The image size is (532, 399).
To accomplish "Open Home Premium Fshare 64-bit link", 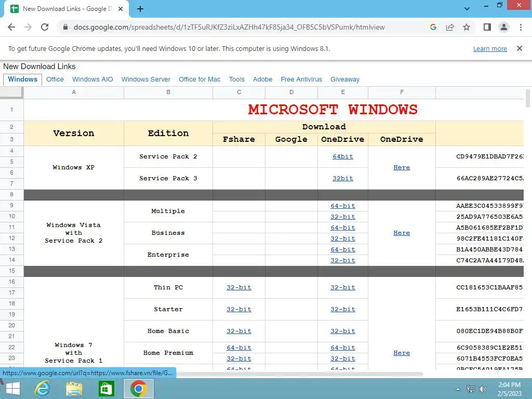I will tap(239, 348).
